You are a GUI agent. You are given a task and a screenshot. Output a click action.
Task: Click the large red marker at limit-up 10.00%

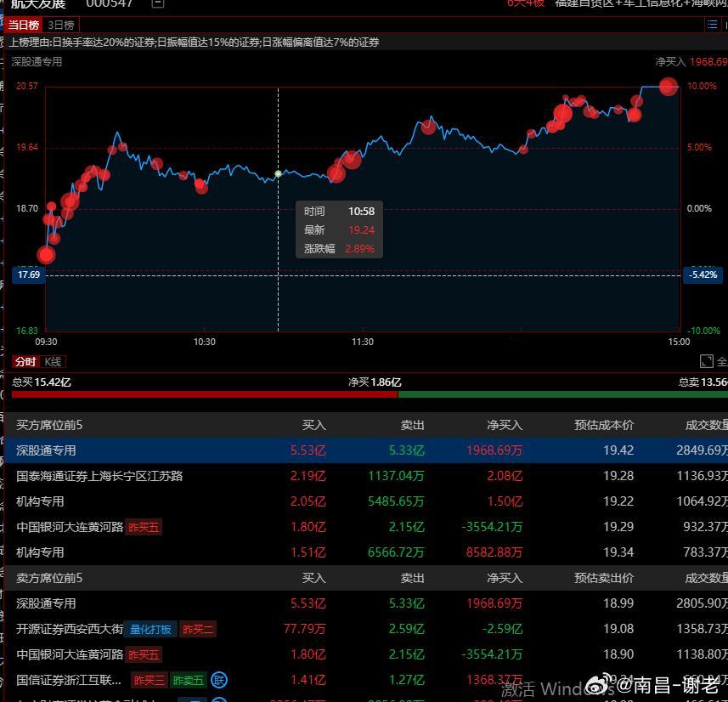(668, 87)
